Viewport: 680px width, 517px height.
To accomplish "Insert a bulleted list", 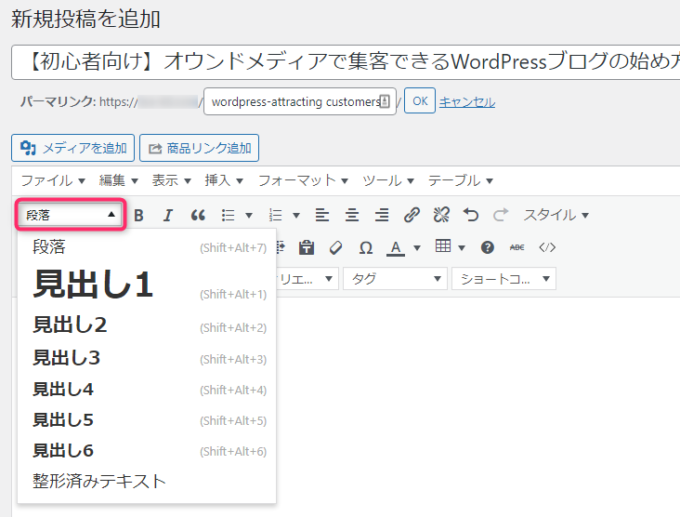I will 228,215.
